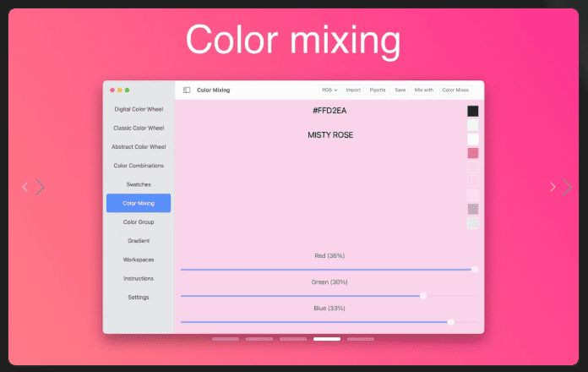Switch to Abstract Color Wheel

click(139, 147)
